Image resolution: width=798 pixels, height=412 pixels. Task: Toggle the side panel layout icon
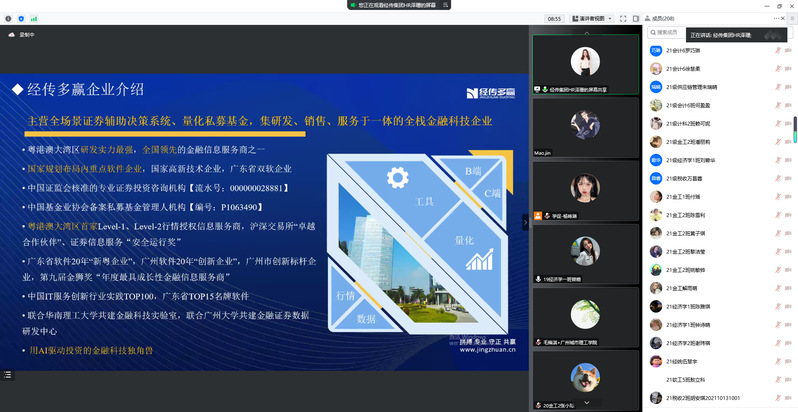point(636,19)
